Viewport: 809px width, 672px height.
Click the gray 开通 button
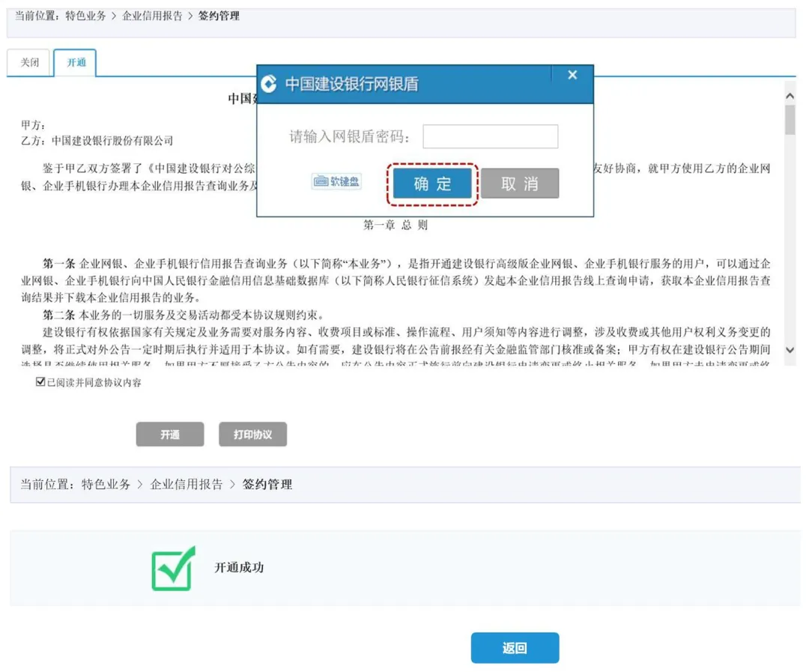[x=170, y=434]
